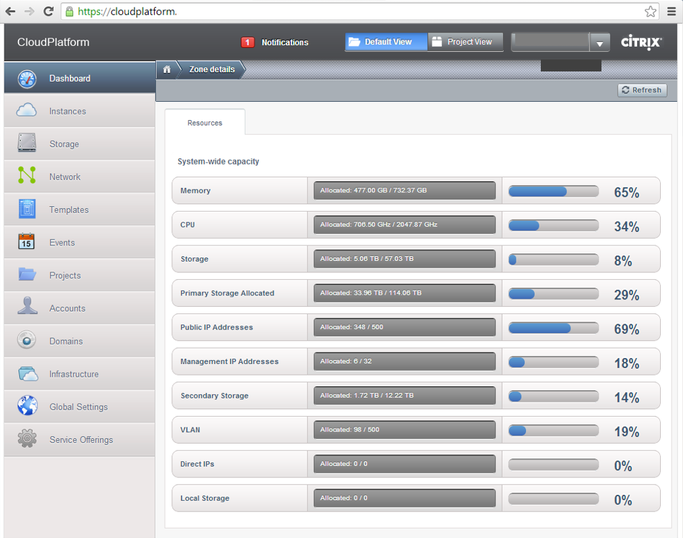Go to home via breadcrumb house icon
Image resolution: width=683 pixels, height=538 pixels.
coord(167,70)
